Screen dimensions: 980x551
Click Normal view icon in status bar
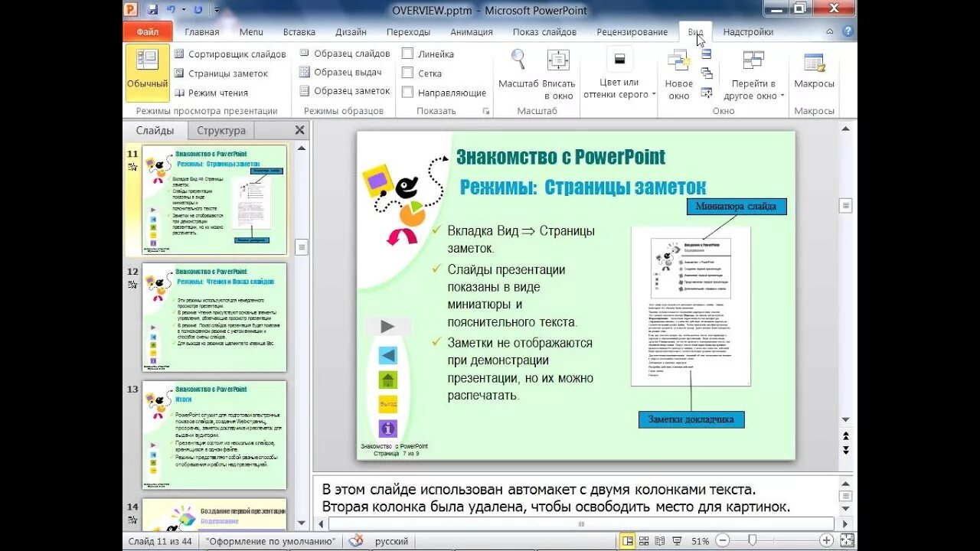pos(628,541)
